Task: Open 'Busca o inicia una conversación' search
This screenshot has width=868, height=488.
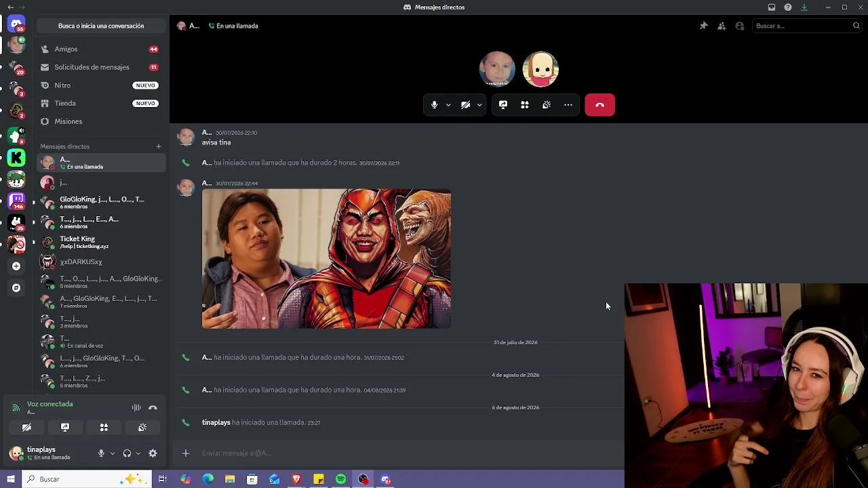Action: 101,26
